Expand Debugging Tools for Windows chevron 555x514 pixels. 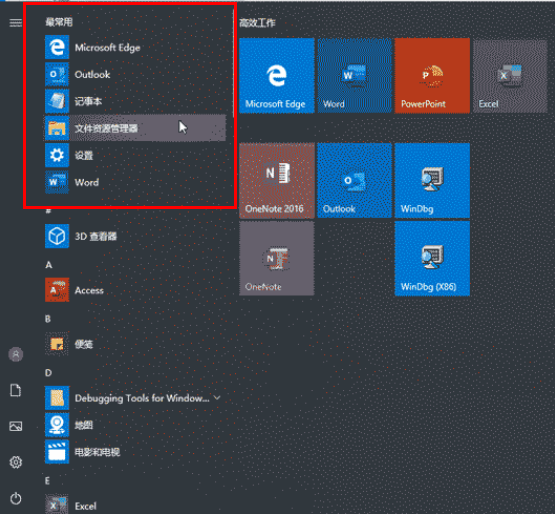coord(217,398)
